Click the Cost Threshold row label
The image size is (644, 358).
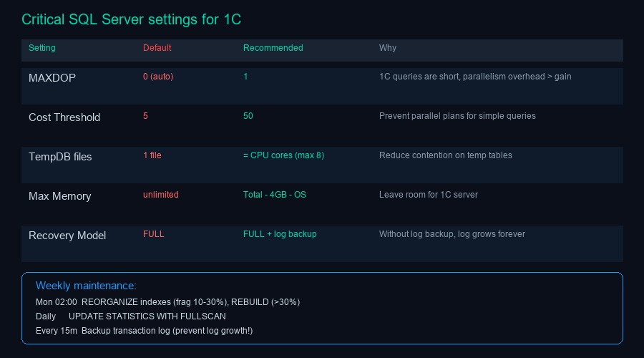64,117
